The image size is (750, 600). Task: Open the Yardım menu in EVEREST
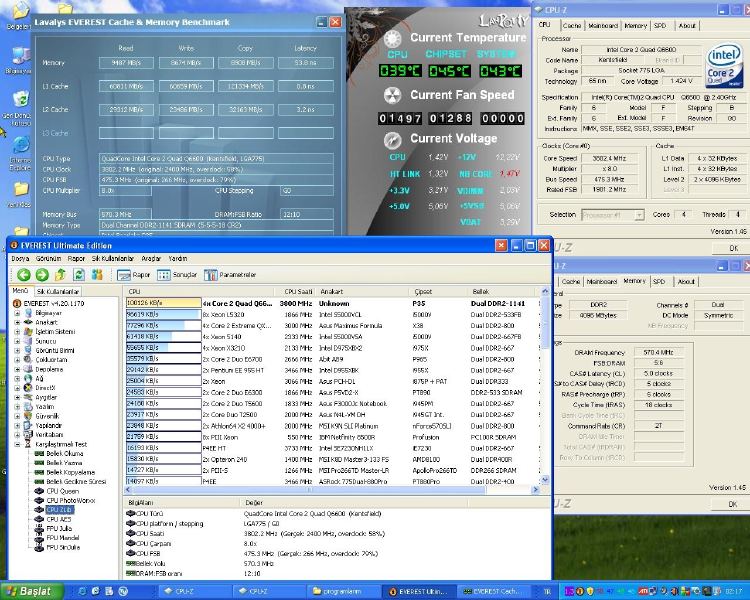178,258
